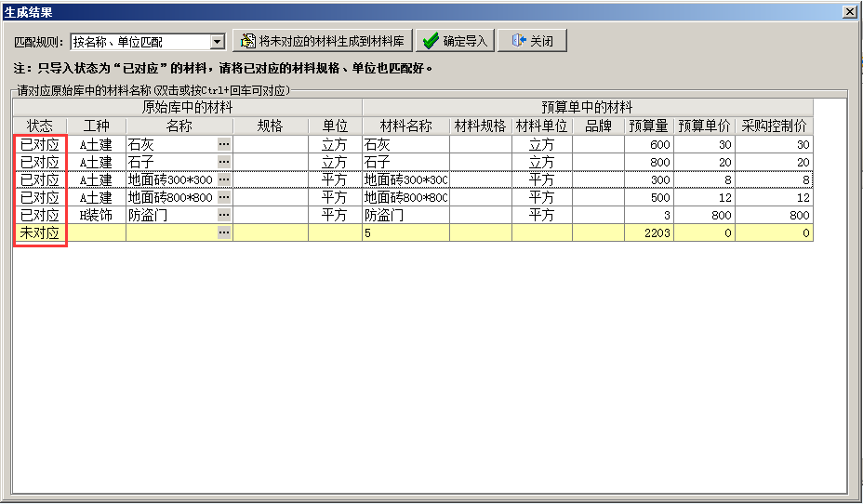
Task: Click the 品牌 column header
Action: [598, 126]
